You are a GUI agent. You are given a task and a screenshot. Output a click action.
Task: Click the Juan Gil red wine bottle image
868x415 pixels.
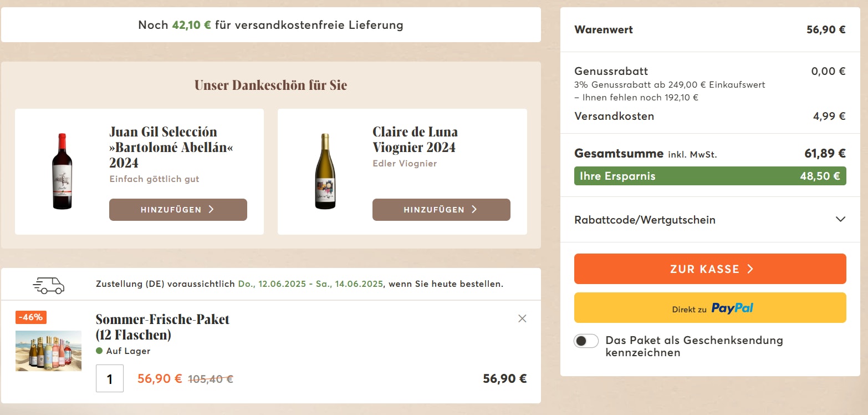pyautogui.click(x=62, y=171)
